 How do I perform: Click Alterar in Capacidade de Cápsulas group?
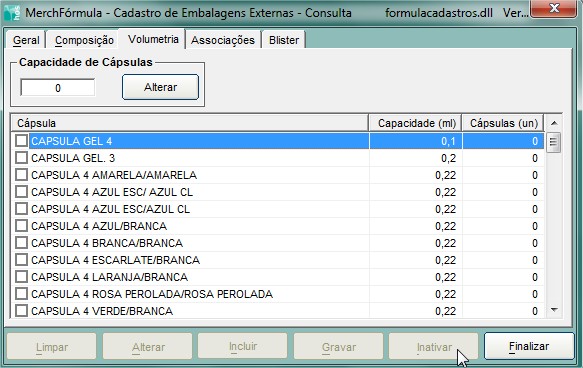[x=160, y=87]
